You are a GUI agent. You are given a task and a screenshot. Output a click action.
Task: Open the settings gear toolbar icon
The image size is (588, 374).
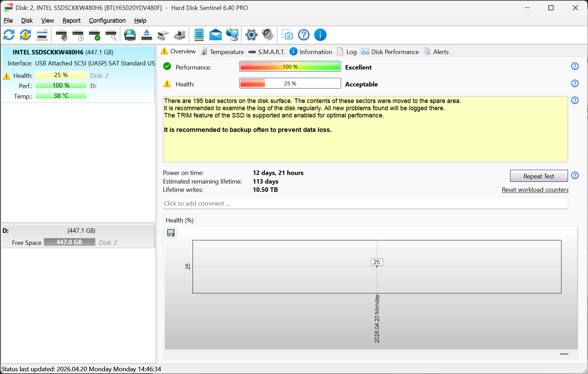click(251, 35)
